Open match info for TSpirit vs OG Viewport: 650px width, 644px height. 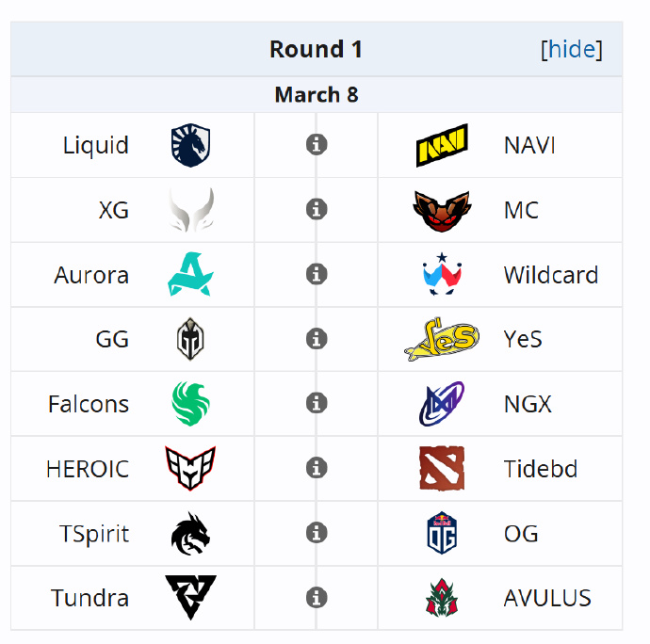coord(317,533)
